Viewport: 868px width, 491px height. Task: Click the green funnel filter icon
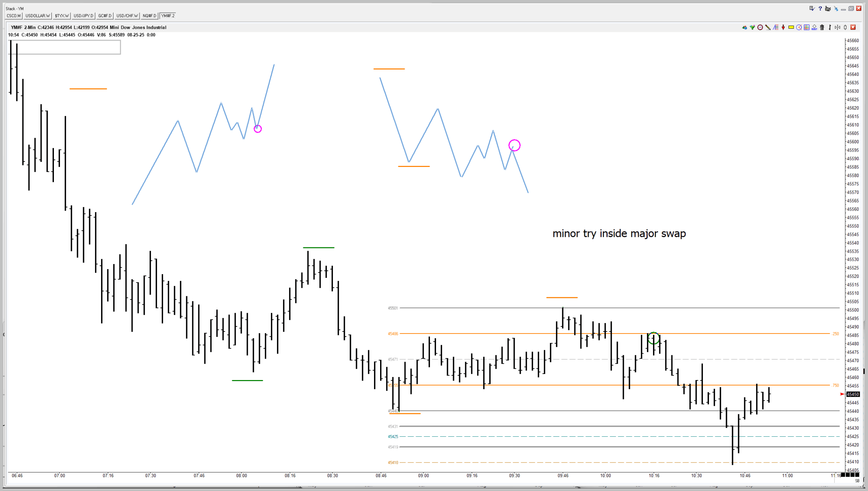(x=752, y=27)
